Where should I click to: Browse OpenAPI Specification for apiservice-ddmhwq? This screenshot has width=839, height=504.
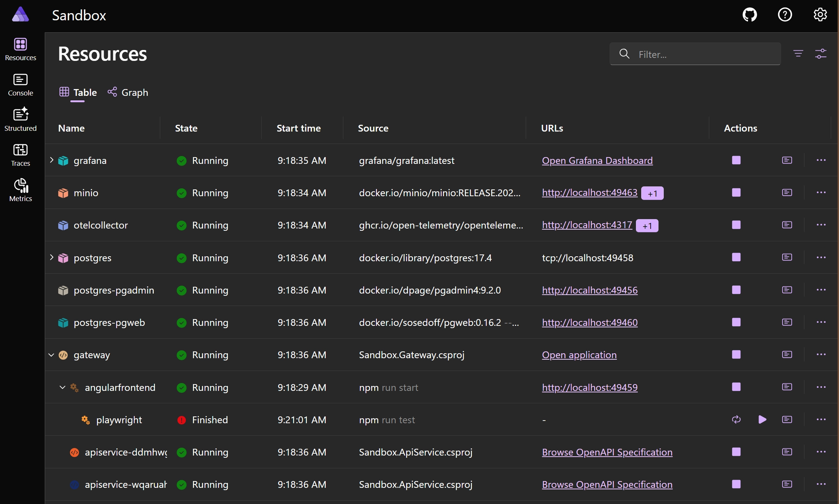pos(607,452)
